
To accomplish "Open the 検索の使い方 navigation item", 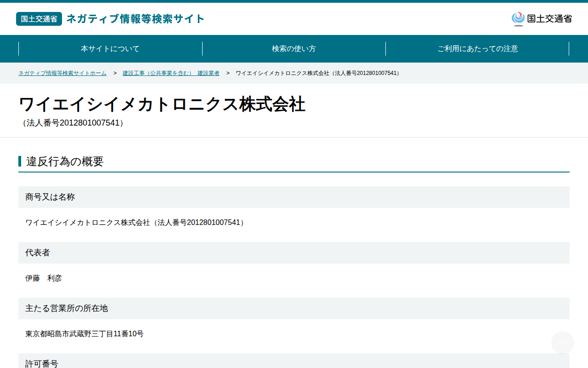I will coord(294,49).
